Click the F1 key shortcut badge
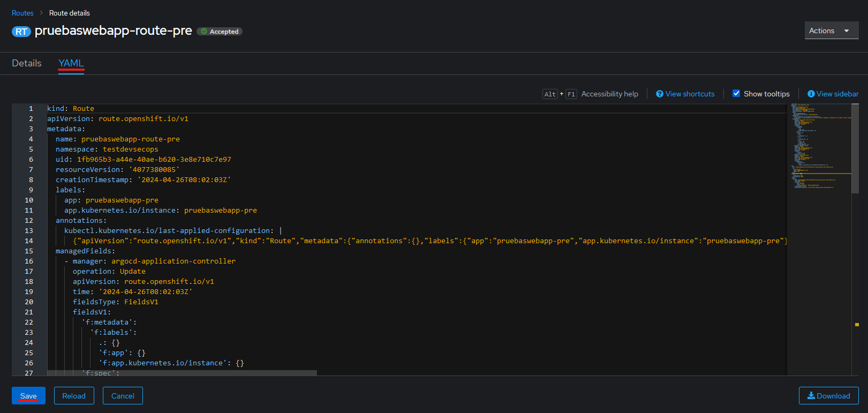868x413 pixels. tap(571, 94)
